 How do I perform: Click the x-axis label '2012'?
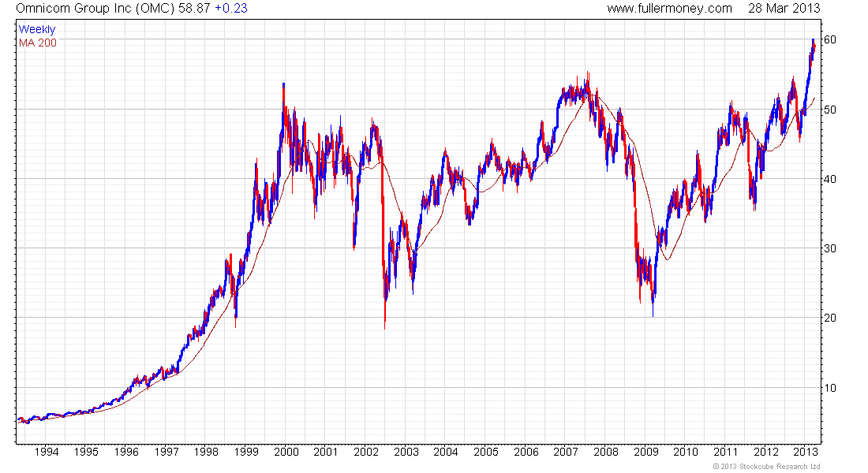[x=766, y=452]
